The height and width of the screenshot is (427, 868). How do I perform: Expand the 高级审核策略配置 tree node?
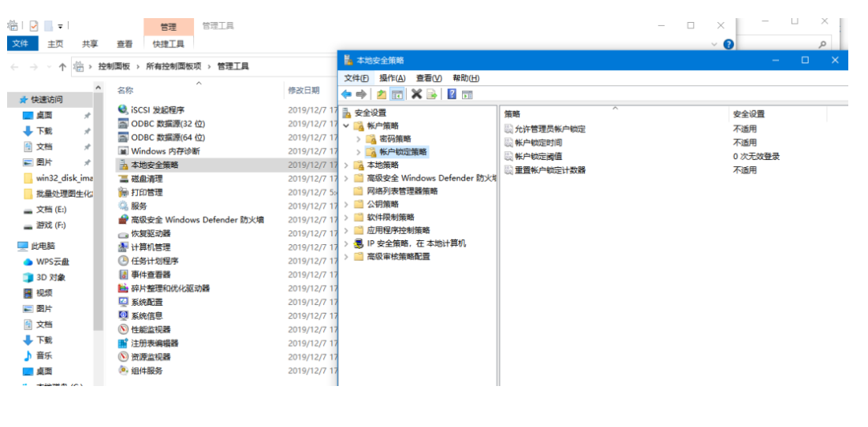pyautogui.click(x=347, y=257)
